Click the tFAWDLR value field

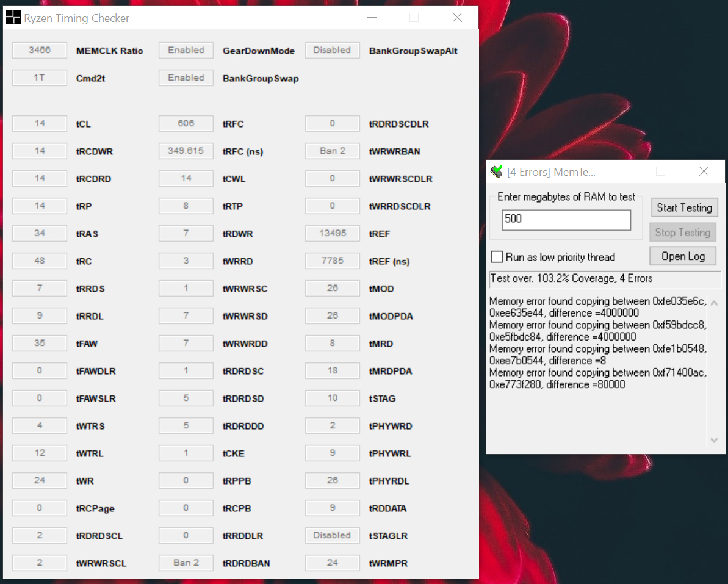pyautogui.click(x=40, y=370)
